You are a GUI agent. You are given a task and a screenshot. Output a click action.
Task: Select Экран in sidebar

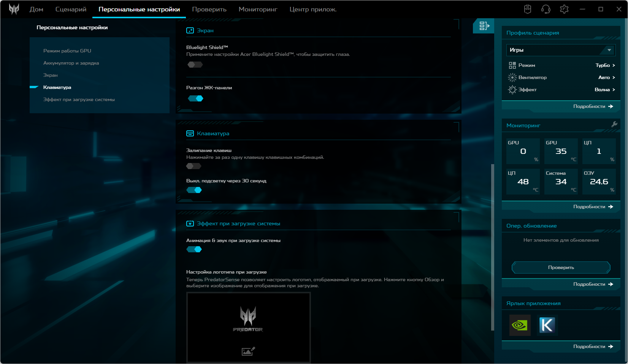click(51, 75)
